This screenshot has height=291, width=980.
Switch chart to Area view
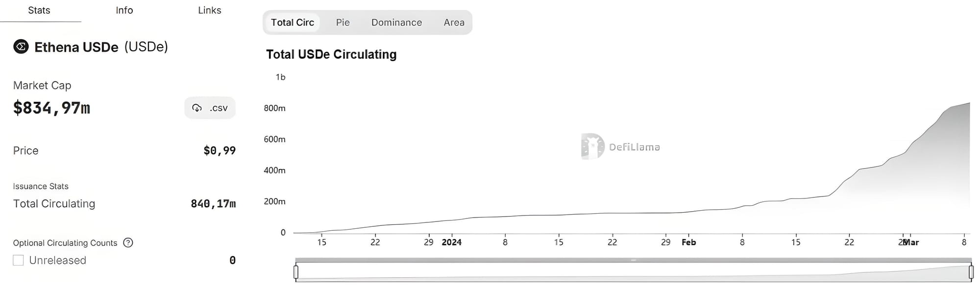coord(454,23)
